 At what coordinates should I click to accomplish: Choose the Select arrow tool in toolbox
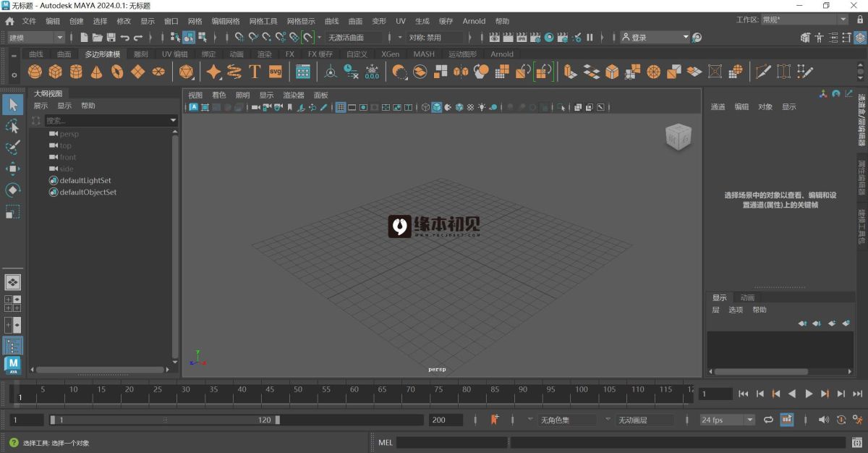point(12,105)
